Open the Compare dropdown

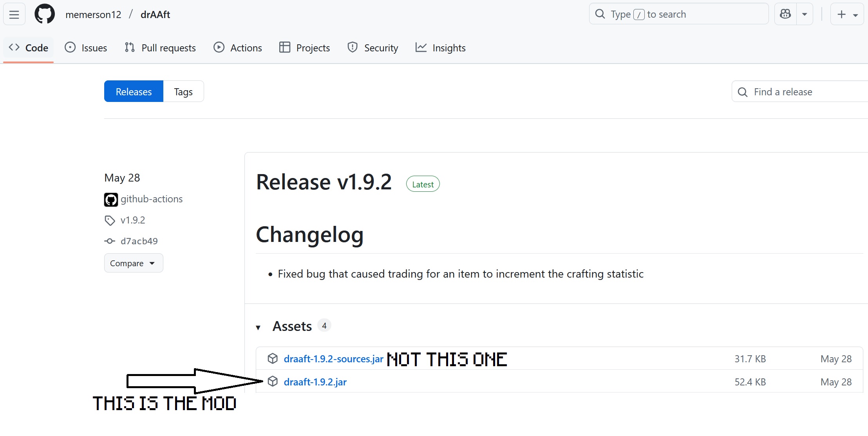pos(133,263)
